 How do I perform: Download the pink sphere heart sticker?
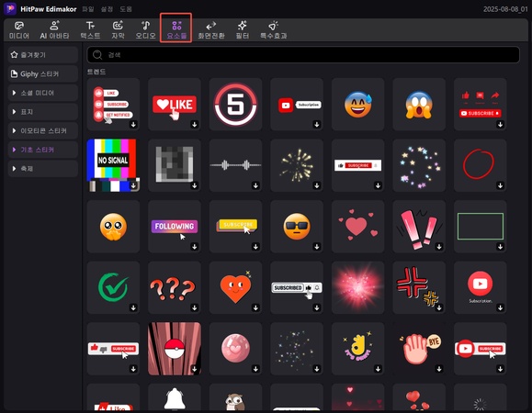[x=255, y=369]
